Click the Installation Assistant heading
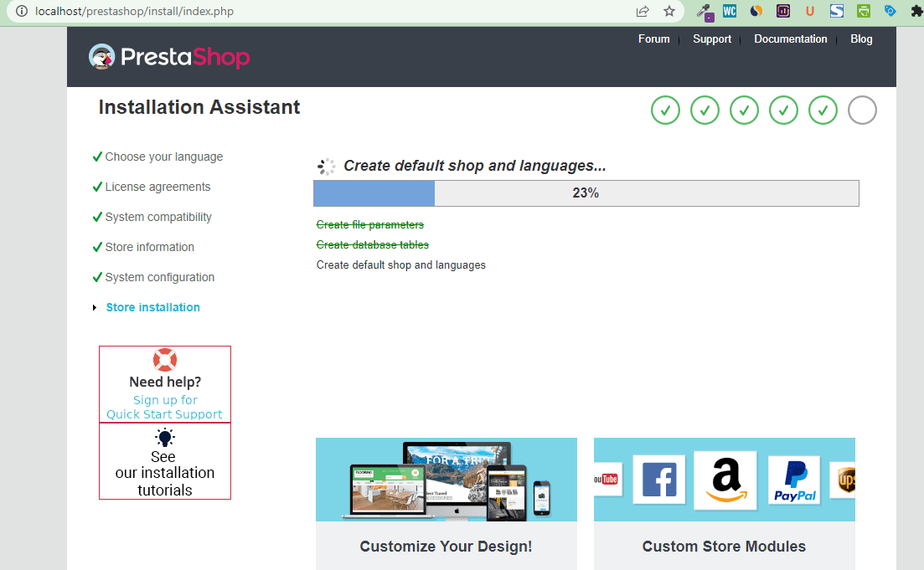This screenshot has width=924, height=570. (199, 107)
